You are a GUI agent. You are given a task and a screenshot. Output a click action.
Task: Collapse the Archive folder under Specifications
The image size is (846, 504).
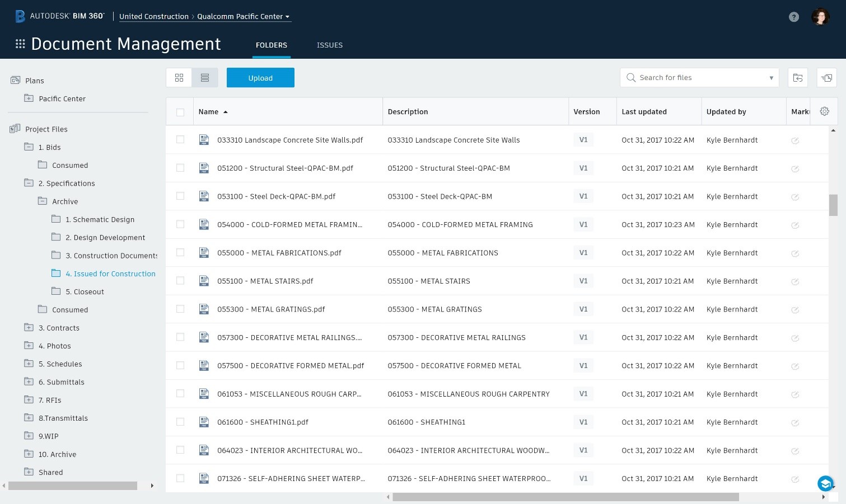pyautogui.click(x=43, y=201)
